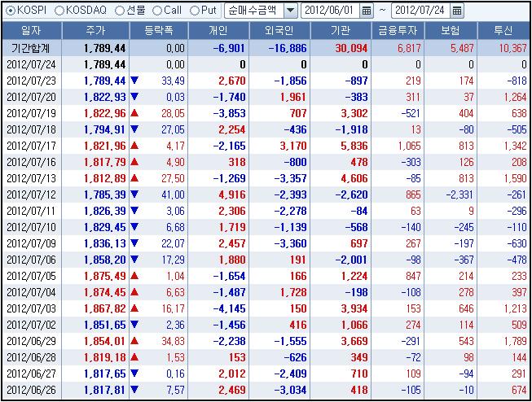Click the down arrow on 2012/06/26 row

134,390
